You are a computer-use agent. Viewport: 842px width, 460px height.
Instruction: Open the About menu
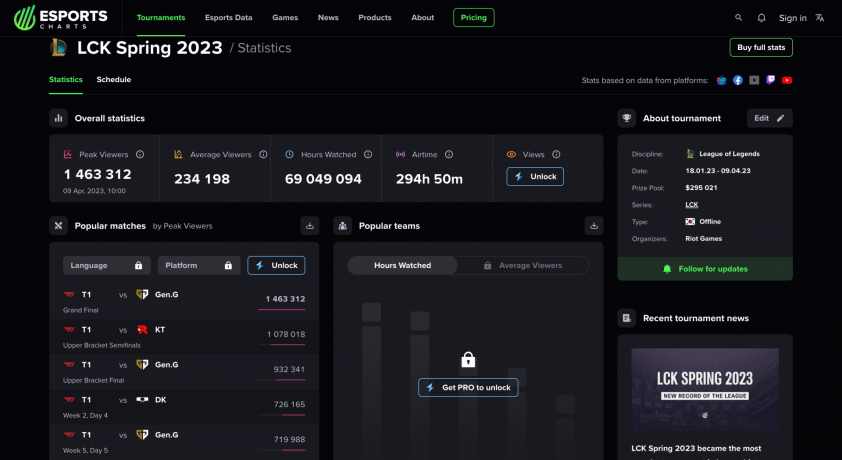(423, 18)
